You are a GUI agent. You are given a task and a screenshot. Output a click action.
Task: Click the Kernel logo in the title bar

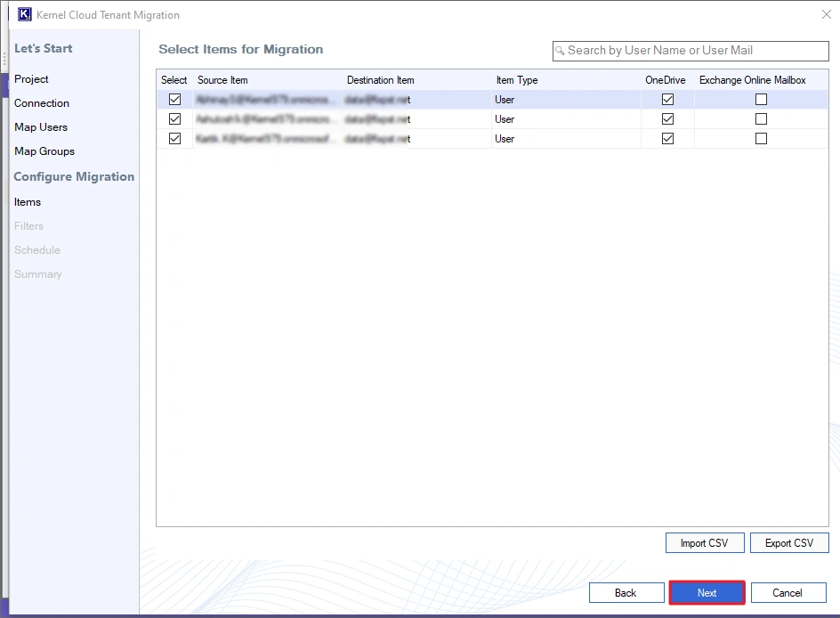tap(24, 14)
